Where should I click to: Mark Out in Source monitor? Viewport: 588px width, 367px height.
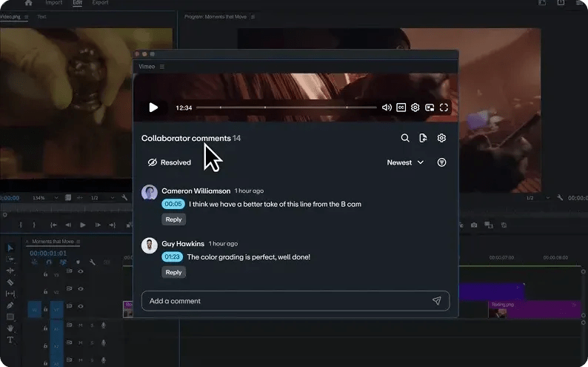[x=34, y=225]
